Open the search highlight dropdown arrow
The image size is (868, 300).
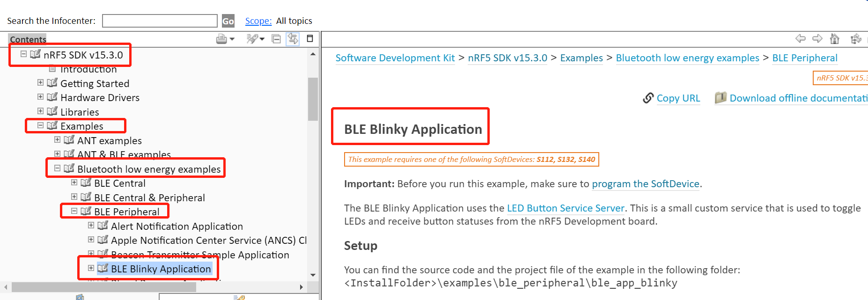[262, 39]
